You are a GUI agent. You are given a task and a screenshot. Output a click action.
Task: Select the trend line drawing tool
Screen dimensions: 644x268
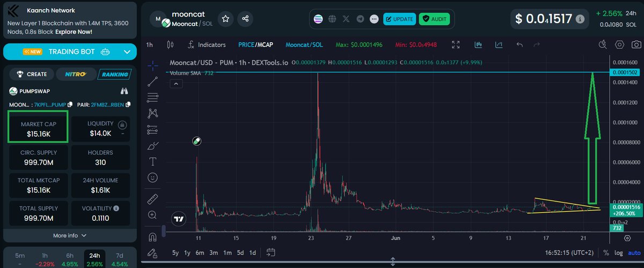click(x=153, y=81)
